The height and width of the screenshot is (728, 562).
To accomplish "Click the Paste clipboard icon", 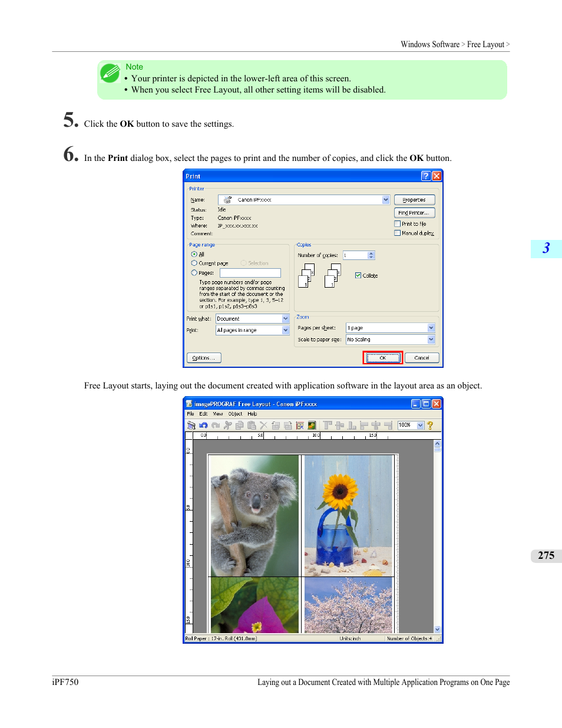I will pyautogui.click(x=252, y=425).
